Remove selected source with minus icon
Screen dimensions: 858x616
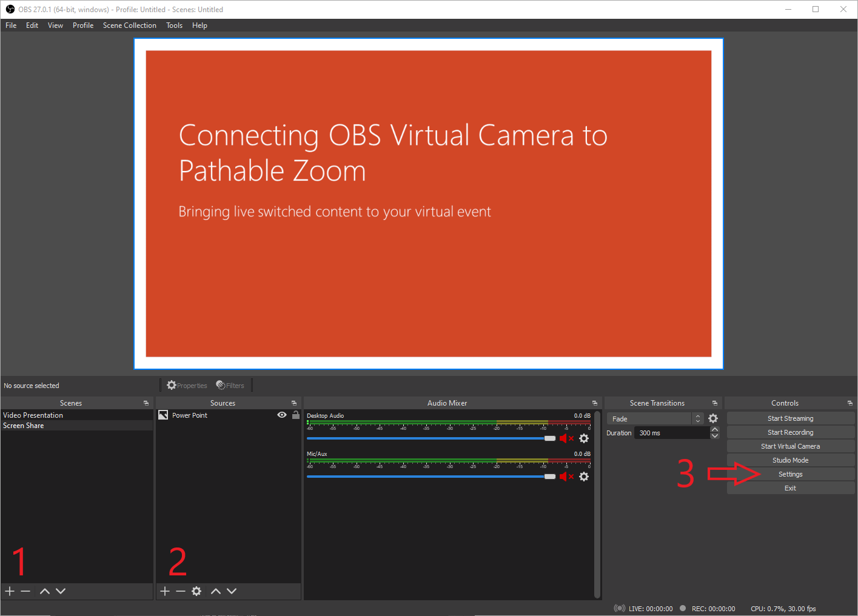click(x=181, y=591)
